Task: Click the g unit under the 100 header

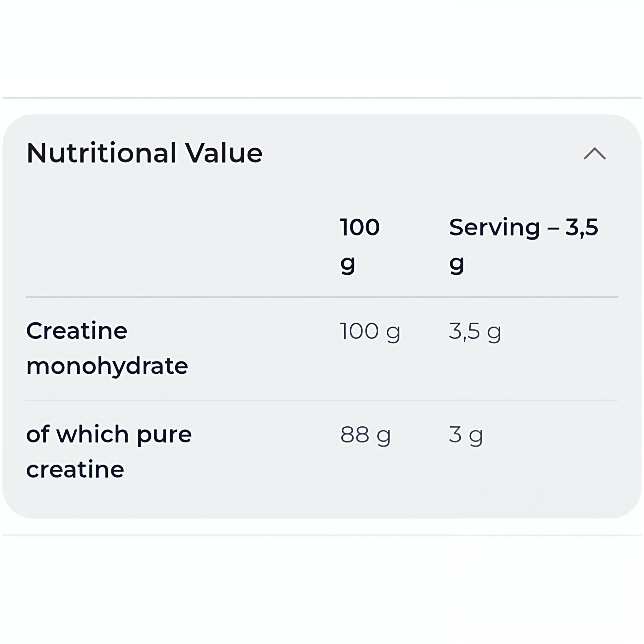Action: 347,264
